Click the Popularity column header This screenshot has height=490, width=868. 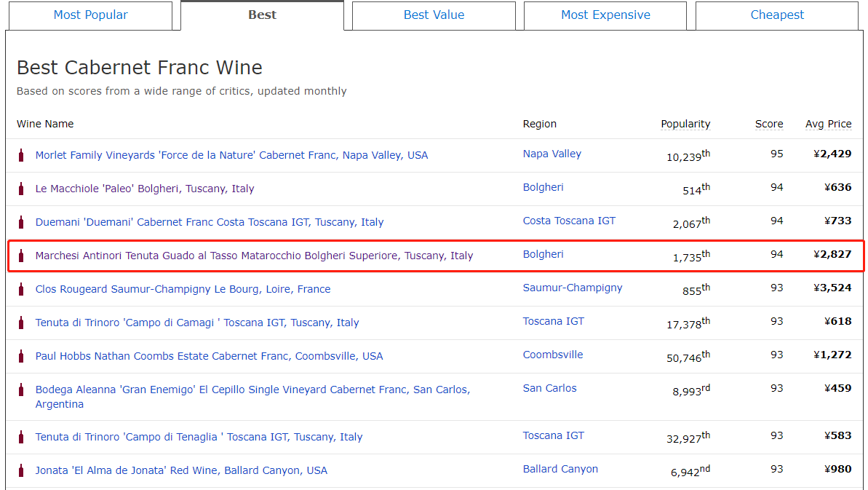click(685, 124)
